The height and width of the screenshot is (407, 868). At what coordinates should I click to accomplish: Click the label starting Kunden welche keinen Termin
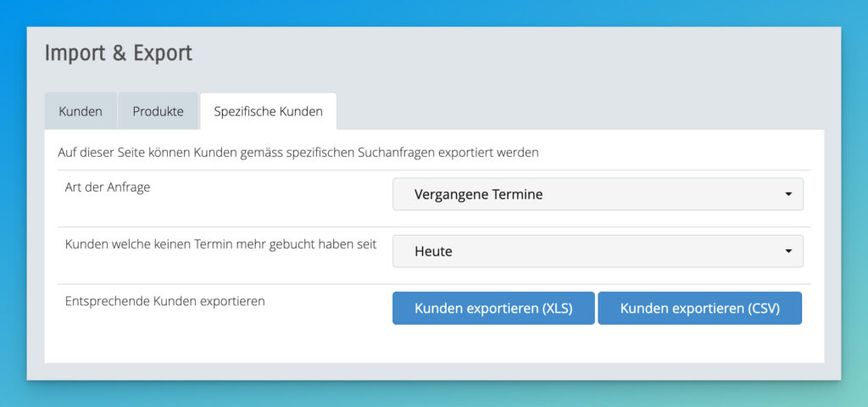[x=220, y=244]
